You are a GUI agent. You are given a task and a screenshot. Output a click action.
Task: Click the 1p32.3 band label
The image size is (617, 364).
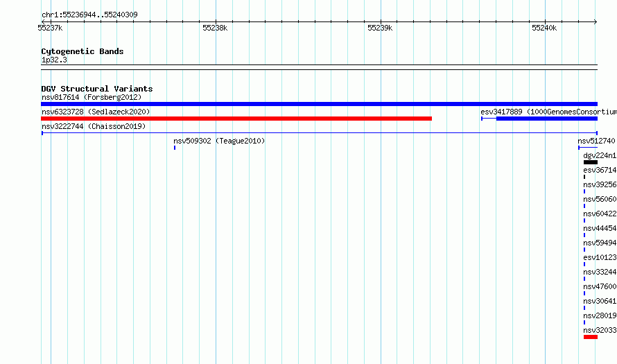(x=54, y=60)
